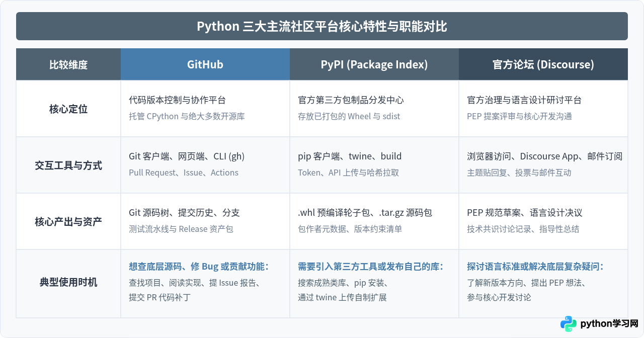
Task: Click pip 客户端、twine、build text
Action: point(350,156)
